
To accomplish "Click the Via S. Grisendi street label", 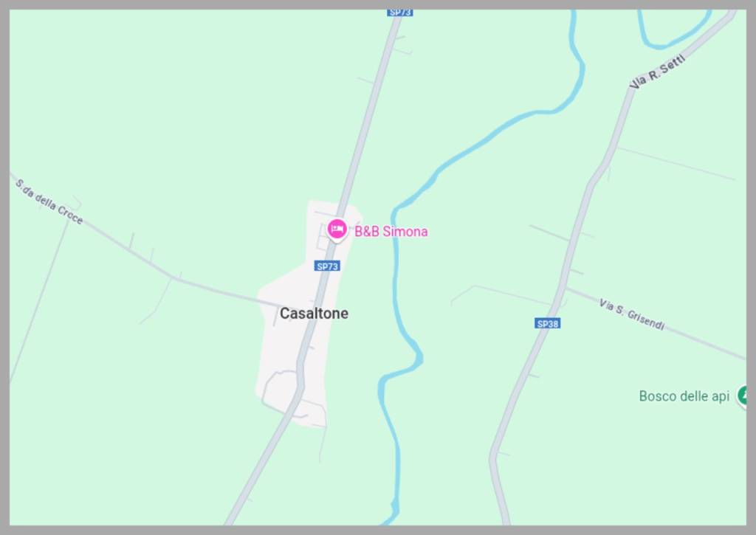I will pyautogui.click(x=632, y=314).
